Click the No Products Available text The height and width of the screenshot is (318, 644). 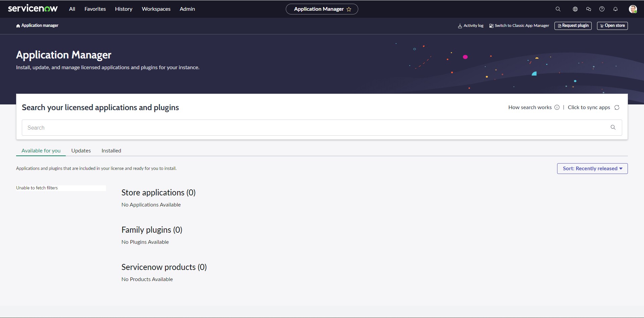[147, 279]
